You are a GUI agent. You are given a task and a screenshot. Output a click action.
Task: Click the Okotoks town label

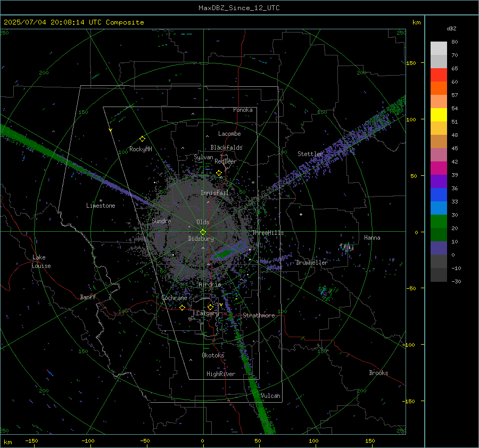pyautogui.click(x=213, y=355)
